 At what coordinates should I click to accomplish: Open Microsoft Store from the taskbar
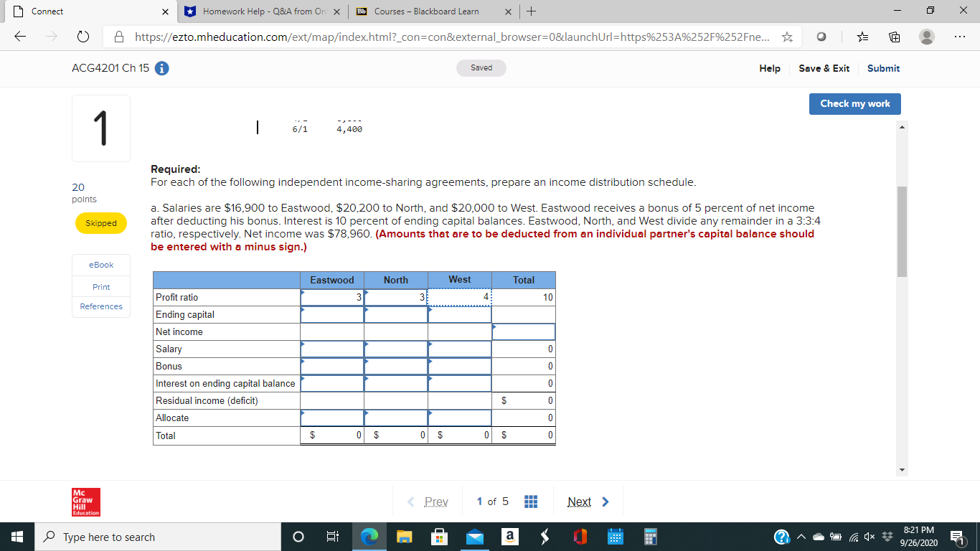coord(438,537)
